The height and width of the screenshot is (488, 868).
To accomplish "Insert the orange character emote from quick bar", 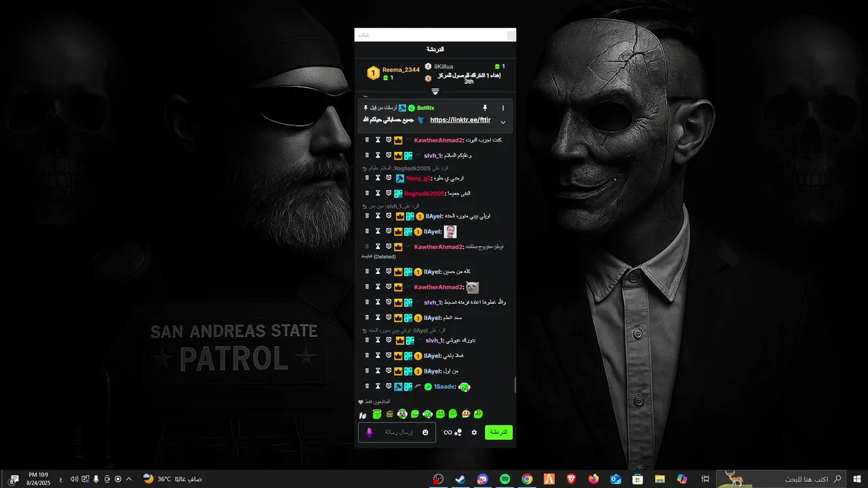I will click(x=466, y=413).
